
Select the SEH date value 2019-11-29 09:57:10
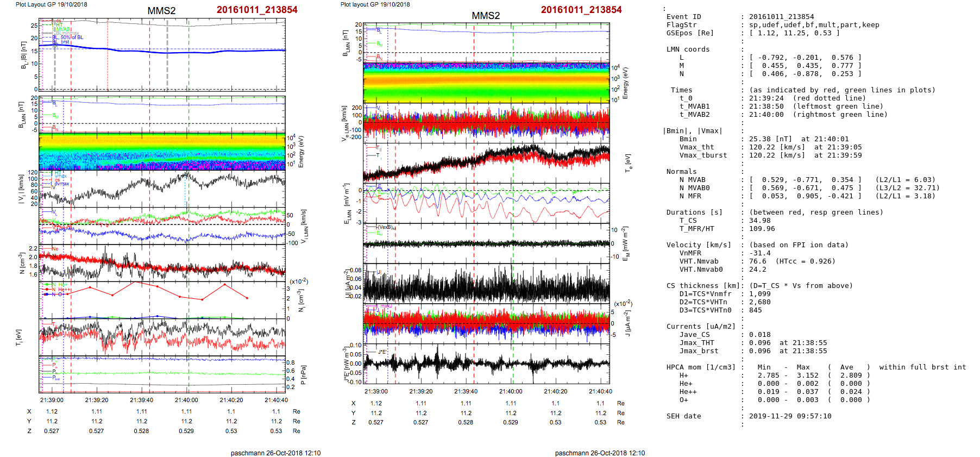click(x=790, y=416)
